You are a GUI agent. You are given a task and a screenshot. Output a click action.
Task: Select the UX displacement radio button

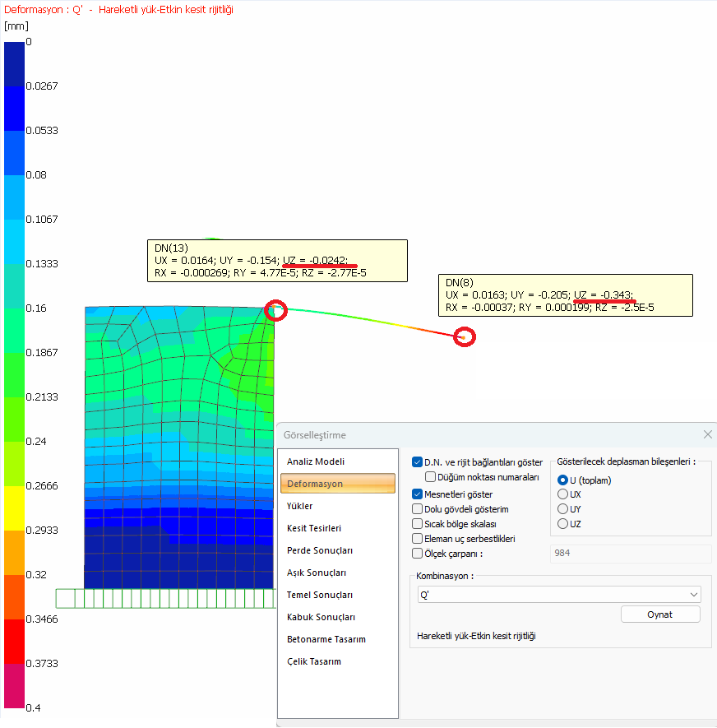tap(563, 494)
